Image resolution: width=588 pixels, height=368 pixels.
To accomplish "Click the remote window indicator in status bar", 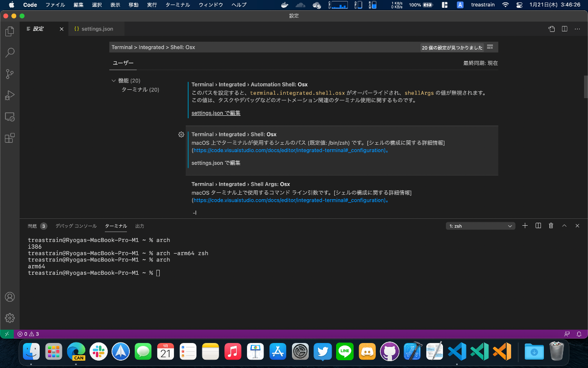I will pyautogui.click(x=7, y=334).
